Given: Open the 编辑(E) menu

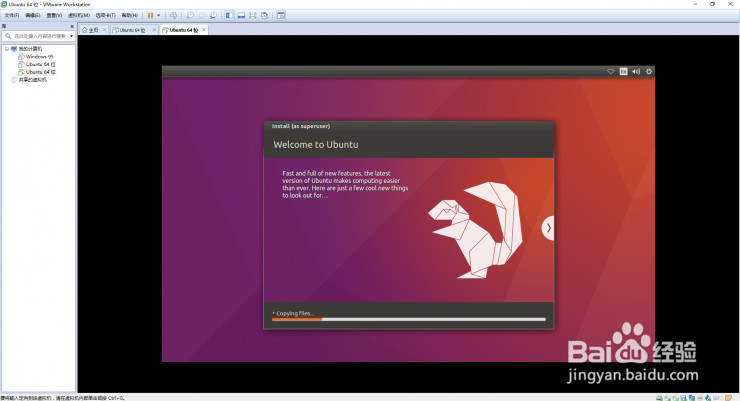Looking at the screenshot, I should point(33,15).
